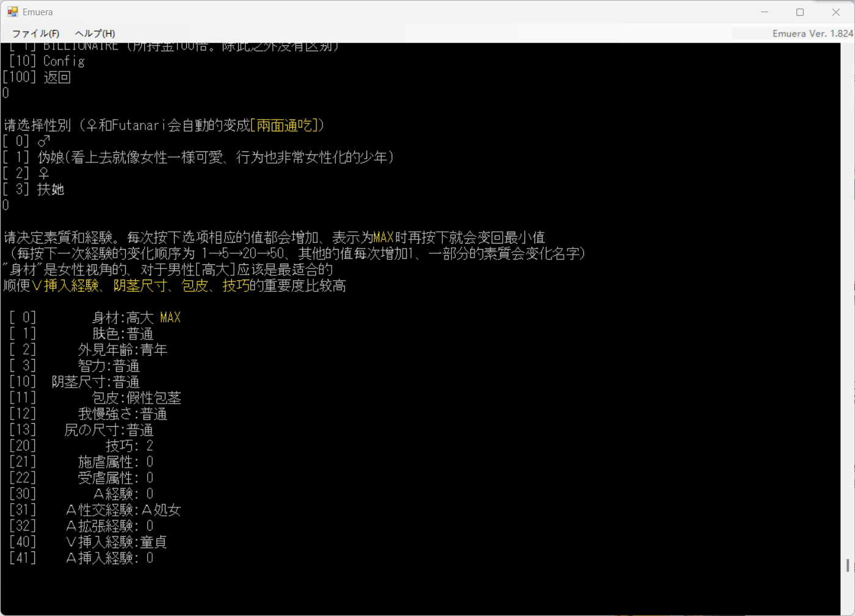Raise option [30] A経験: 0

[81, 494]
